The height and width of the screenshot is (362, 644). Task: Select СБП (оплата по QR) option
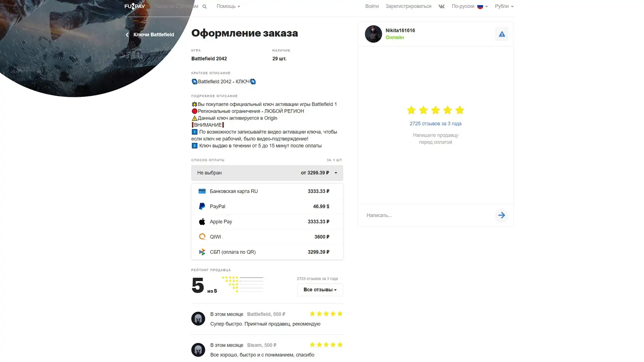tap(267, 252)
